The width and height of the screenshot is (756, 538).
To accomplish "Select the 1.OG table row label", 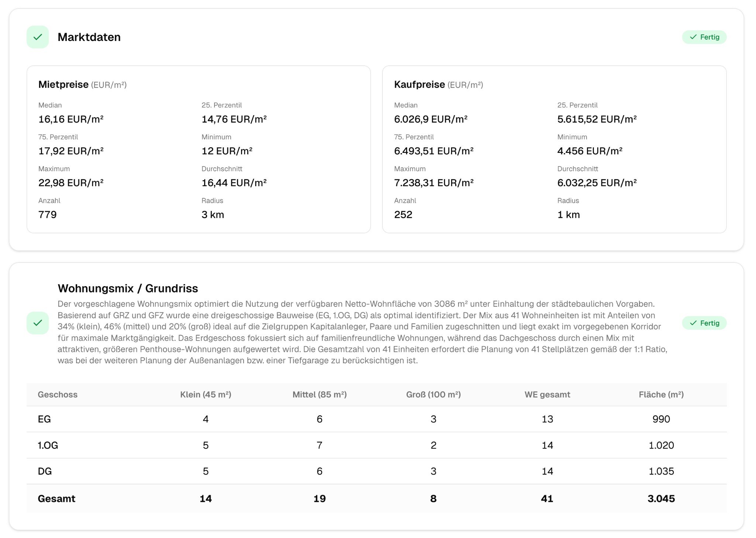I will (x=48, y=445).
